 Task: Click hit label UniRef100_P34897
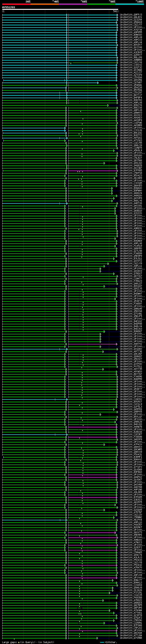(131, 304)
